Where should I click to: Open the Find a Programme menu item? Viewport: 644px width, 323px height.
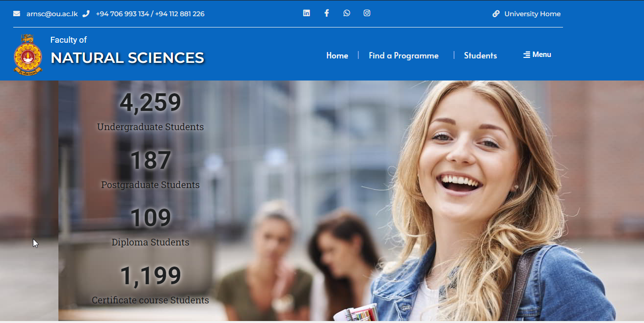click(403, 55)
